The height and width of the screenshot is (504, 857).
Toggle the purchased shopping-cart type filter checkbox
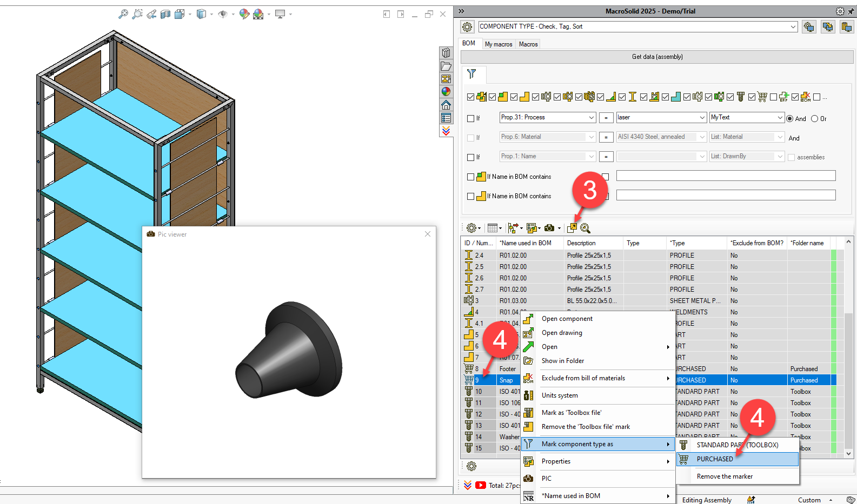tap(752, 97)
